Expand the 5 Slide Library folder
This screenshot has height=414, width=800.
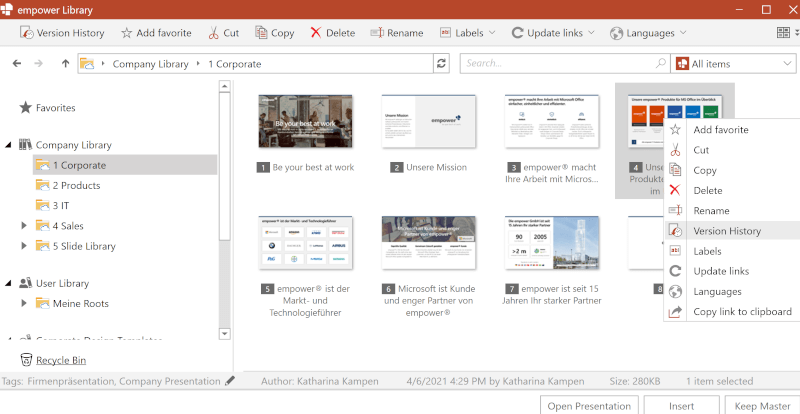click(23, 246)
